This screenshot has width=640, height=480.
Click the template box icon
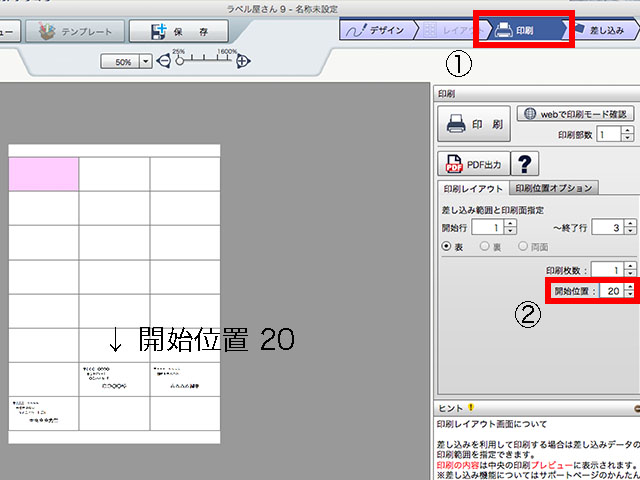(48, 31)
